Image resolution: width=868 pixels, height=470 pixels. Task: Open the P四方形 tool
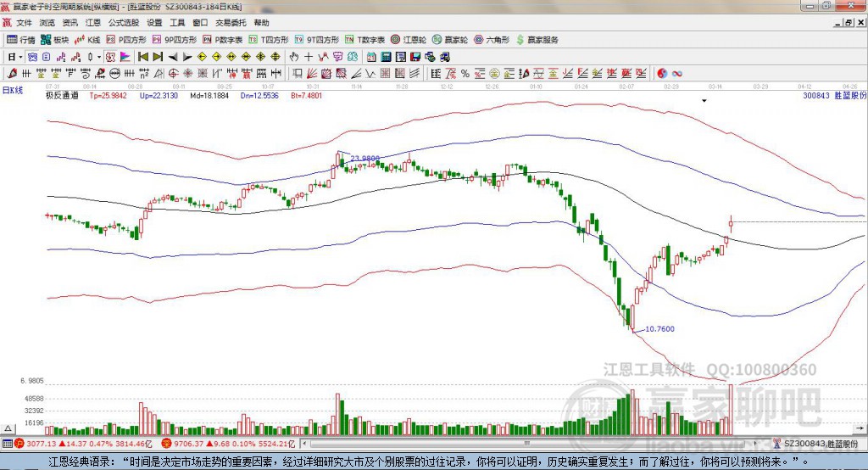126,40
